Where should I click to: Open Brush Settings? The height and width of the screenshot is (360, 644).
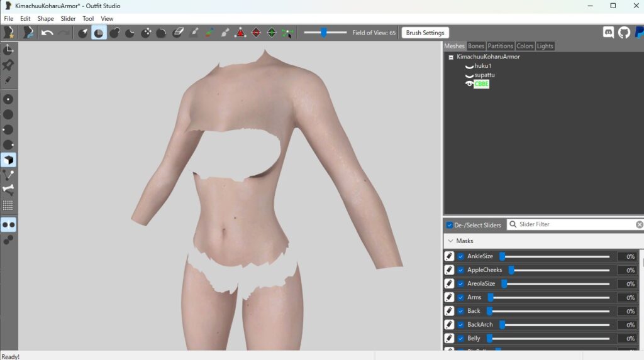click(425, 33)
